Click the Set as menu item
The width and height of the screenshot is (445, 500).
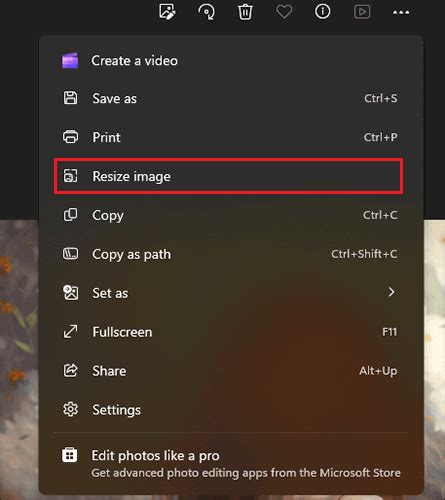[231, 293]
